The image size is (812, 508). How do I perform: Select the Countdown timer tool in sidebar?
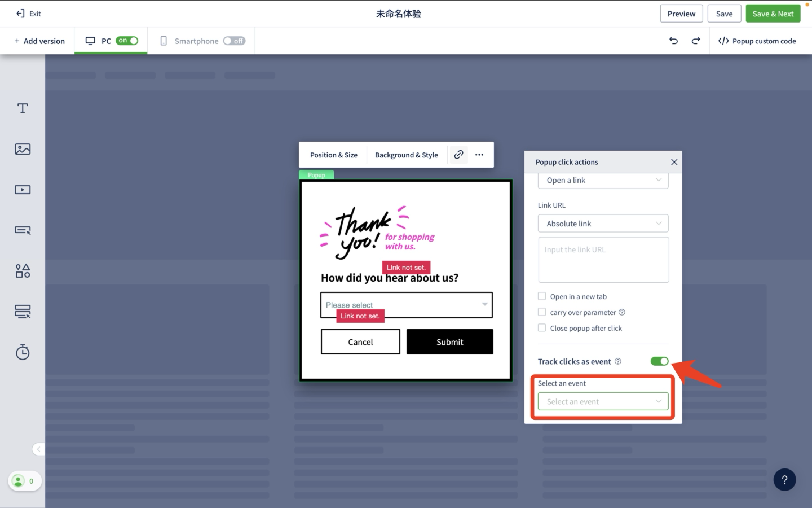click(x=23, y=352)
